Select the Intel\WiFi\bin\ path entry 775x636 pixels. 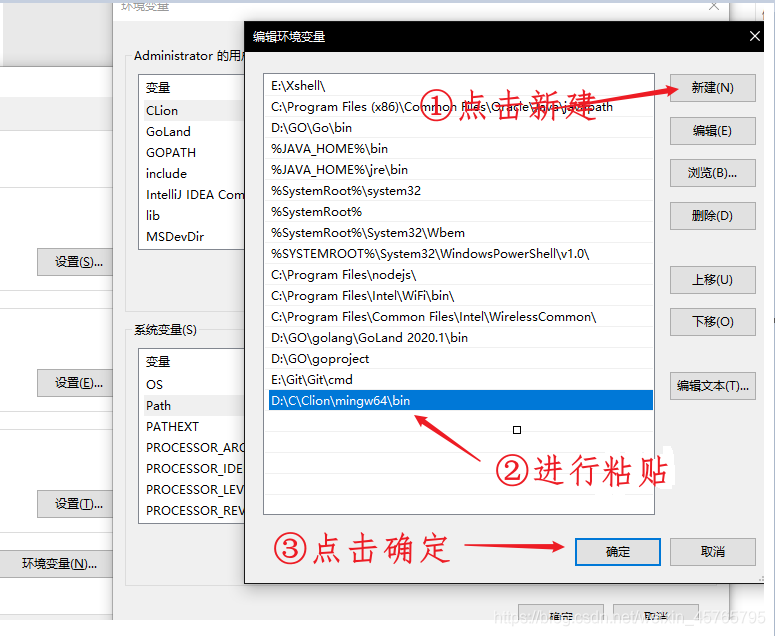(x=459, y=296)
